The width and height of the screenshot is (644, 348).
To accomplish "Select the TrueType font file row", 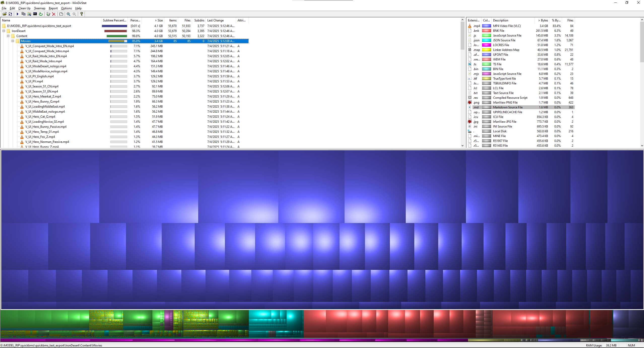I will [x=521, y=79].
